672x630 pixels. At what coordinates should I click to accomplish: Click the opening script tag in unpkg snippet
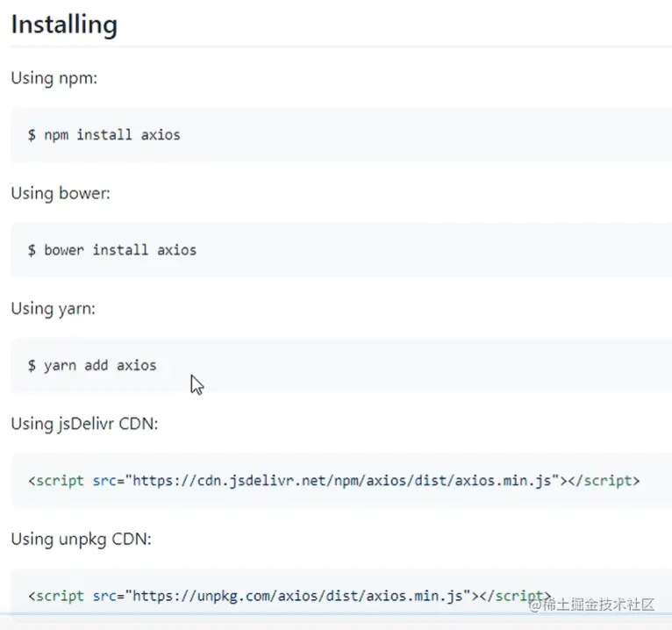[x=56, y=596]
